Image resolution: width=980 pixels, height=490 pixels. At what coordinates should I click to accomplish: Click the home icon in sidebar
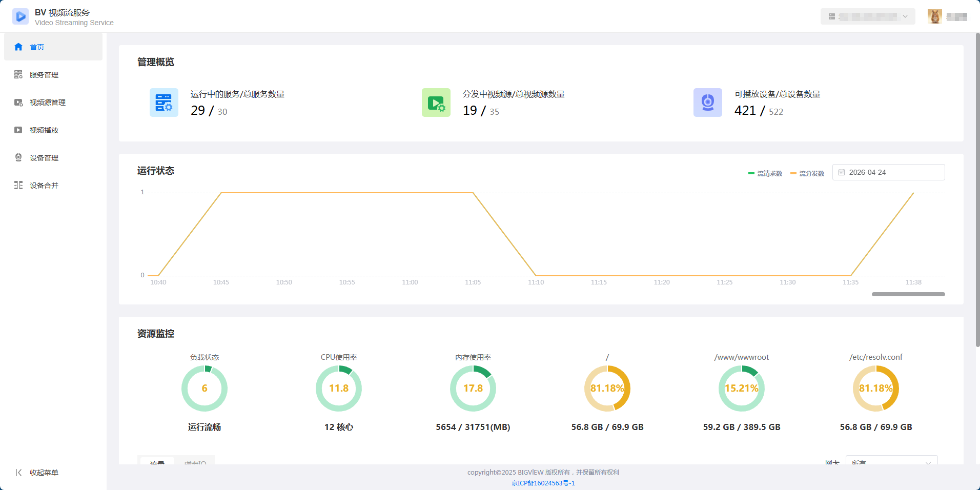(x=18, y=47)
